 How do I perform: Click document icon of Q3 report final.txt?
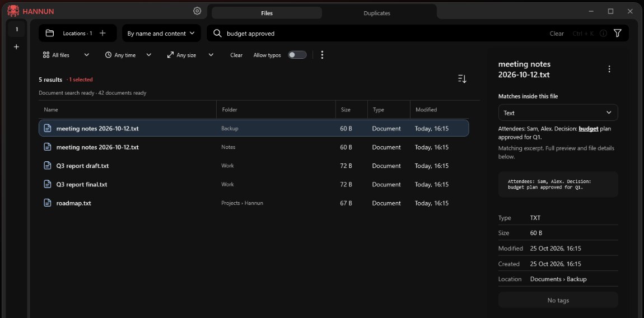point(48,184)
